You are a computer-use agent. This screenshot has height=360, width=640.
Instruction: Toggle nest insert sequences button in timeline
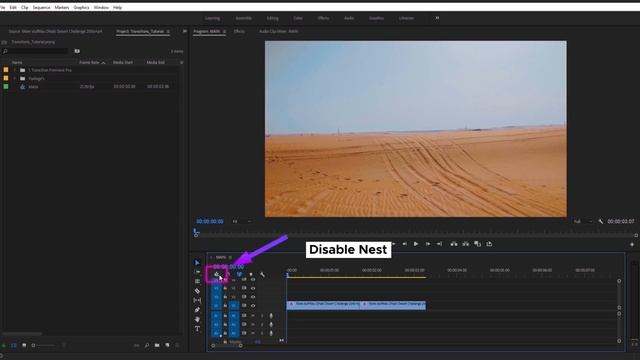(x=217, y=274)
